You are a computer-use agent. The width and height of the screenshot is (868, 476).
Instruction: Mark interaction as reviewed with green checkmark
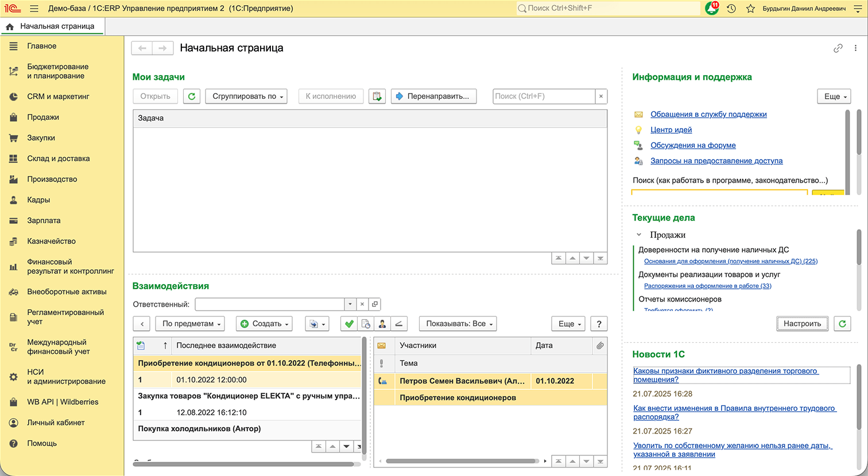pos(348,323)
